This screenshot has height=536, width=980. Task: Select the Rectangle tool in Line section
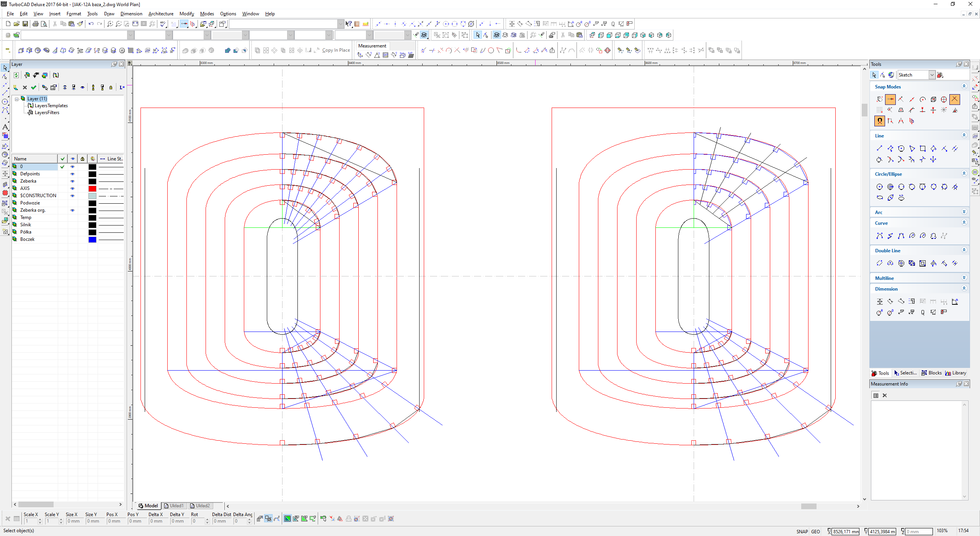(923, 149)
